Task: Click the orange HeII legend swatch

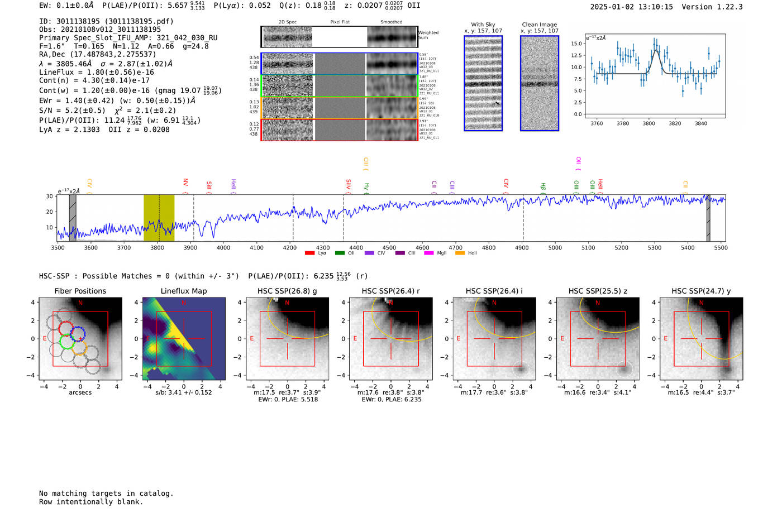Action: click(x=460, y=253)
